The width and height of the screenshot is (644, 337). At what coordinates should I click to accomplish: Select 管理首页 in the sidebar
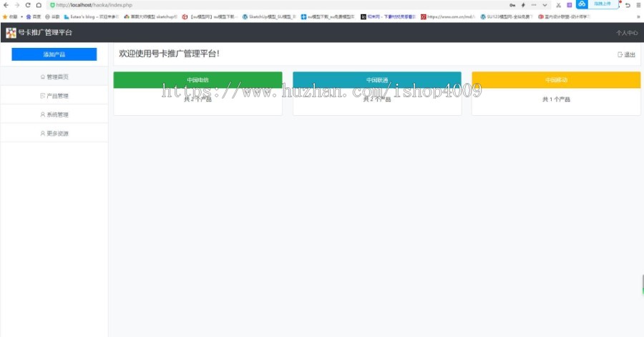[54, 77]
